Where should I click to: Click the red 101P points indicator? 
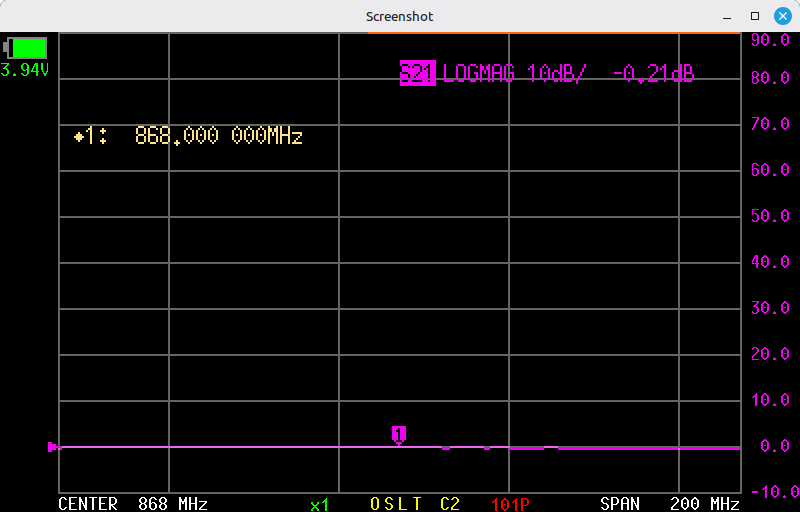pos(510,504)
